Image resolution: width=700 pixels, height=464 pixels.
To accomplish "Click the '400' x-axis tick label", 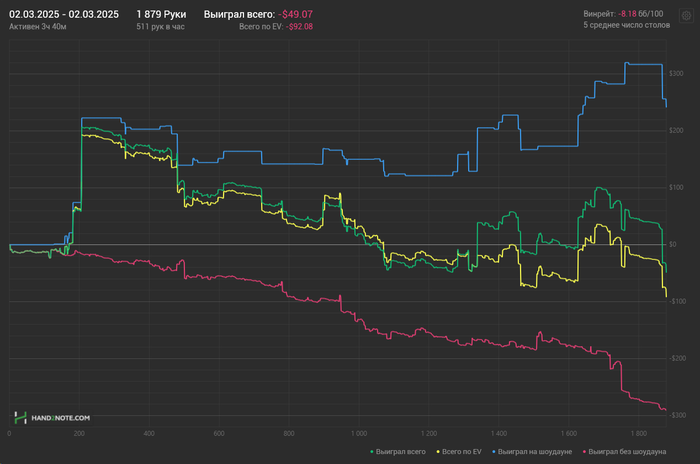I will click(149, 433).
